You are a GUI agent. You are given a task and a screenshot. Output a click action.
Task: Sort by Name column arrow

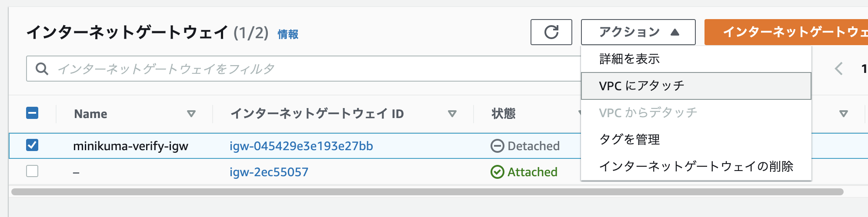point(191,114)
